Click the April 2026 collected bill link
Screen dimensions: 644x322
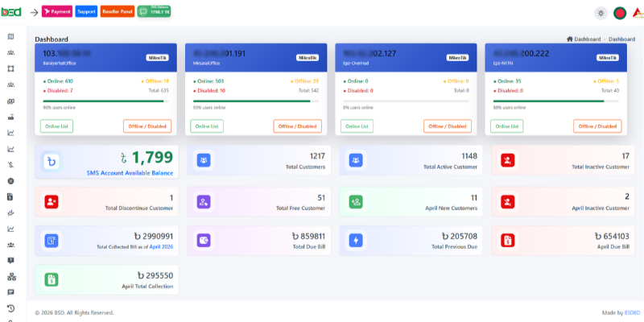160,247
